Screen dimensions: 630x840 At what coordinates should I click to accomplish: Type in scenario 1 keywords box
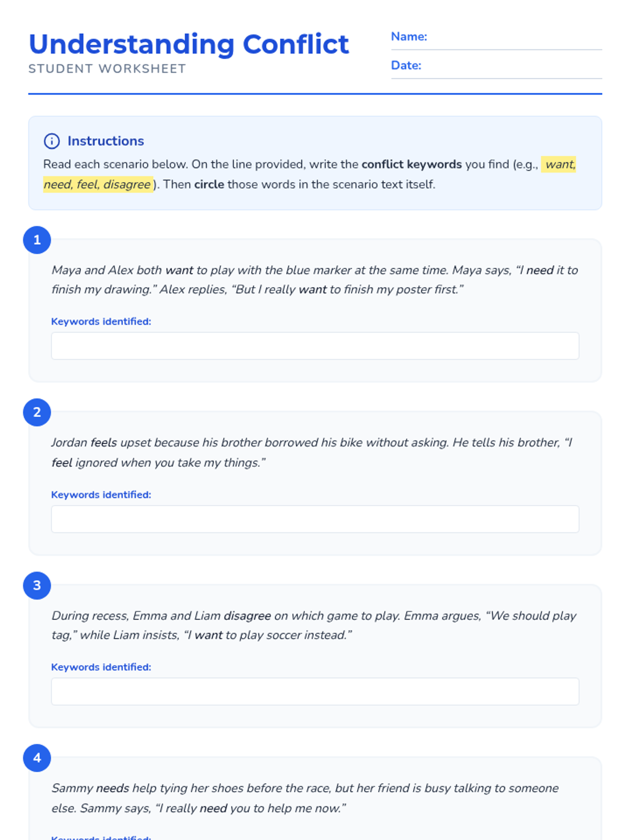click(x=315, y=346)
